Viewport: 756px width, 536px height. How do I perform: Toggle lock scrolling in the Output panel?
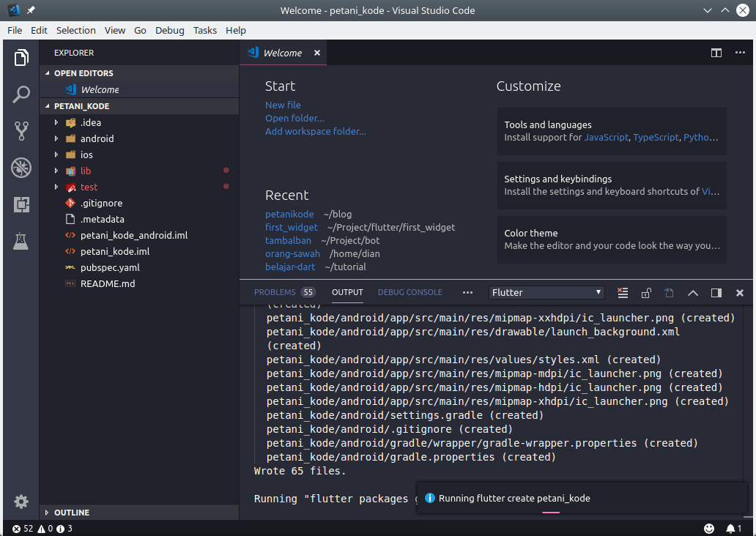coord(646,292)
